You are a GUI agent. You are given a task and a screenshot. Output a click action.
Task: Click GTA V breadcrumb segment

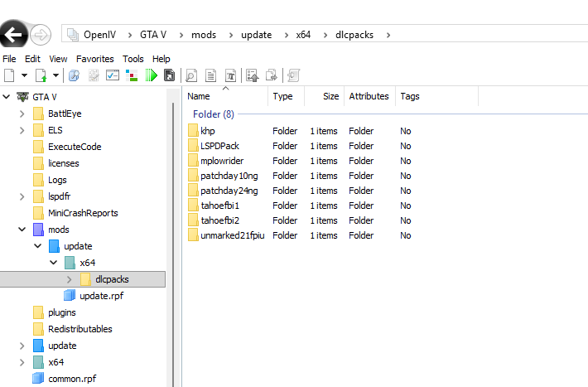(153, 35)
